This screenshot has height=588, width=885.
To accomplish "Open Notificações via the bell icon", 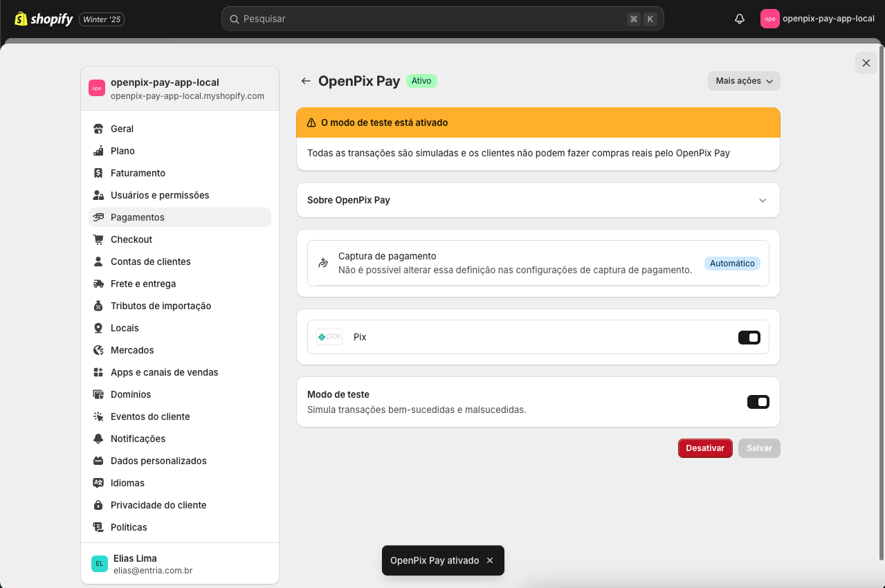I will click(x=98, y=439).
